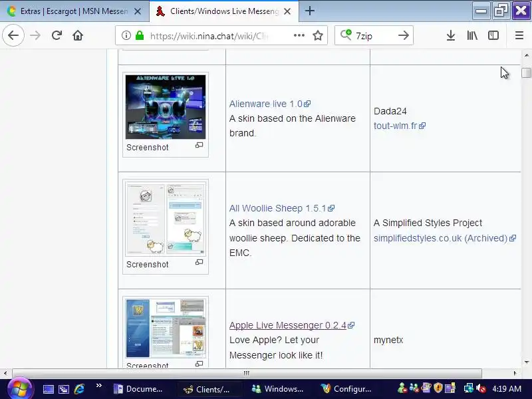Select the Clients/Windows Live Messenger tab
This screenshot has height=399, width=532.
224,11
